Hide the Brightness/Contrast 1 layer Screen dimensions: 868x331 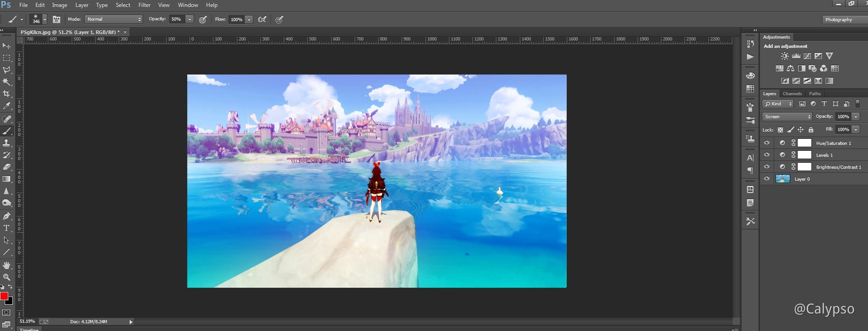pyautogui.click(x=767, y=167)
